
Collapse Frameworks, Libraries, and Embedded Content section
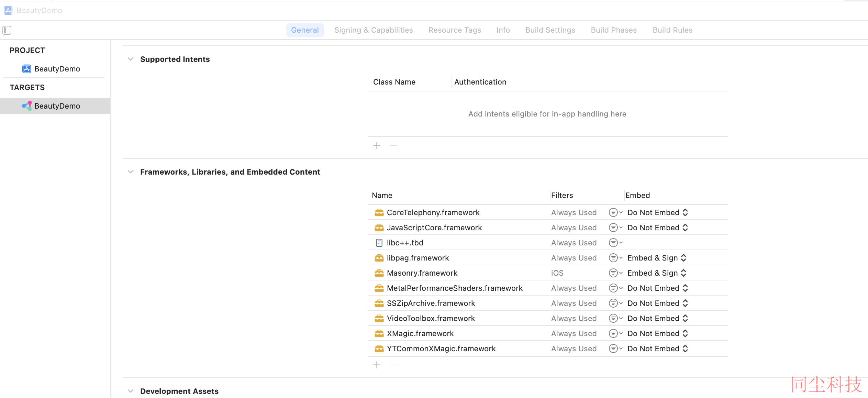click(x=131, y=172)
